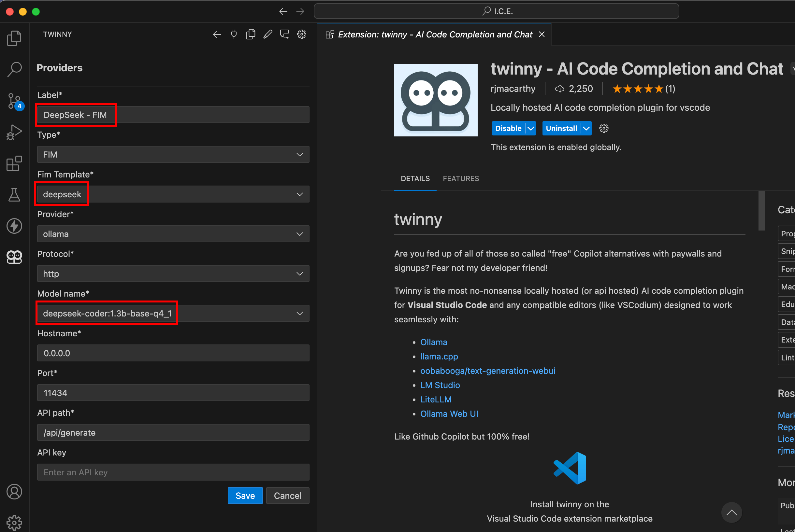Viewport: 795px width, 532px height.
Task: Open the Extensions view icon
Action: pos(14,163)
